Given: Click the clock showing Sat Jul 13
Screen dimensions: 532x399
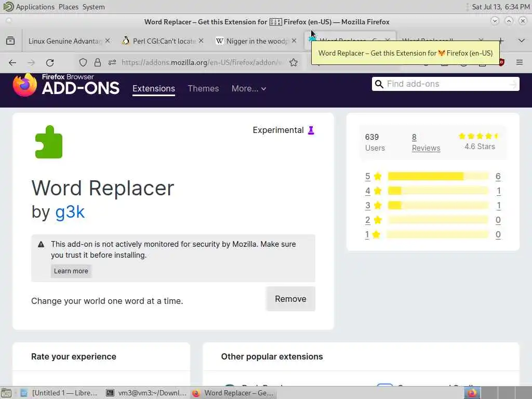Looking at the screenshot, I should coord(500,7).
